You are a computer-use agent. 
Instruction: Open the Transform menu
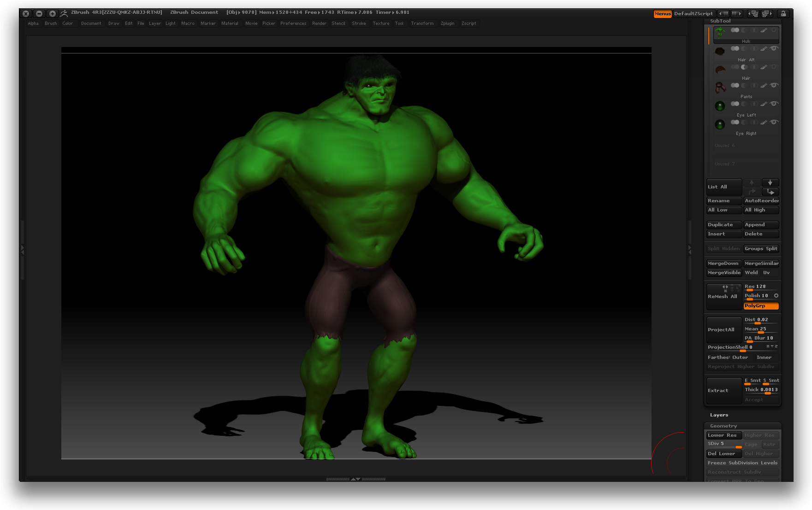422,23
